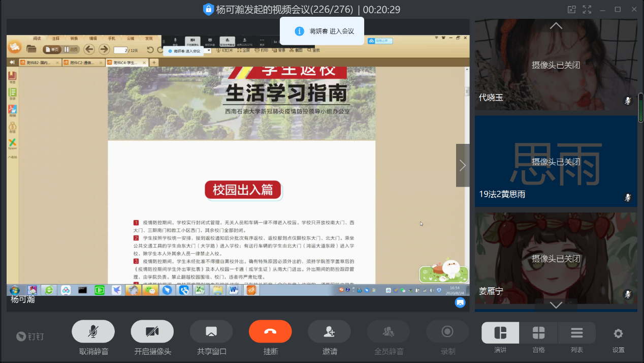Turn on camera via 开启摄像头
Image resolution: width=644 pixels, height=363 pixels.
tap(152, 332)
